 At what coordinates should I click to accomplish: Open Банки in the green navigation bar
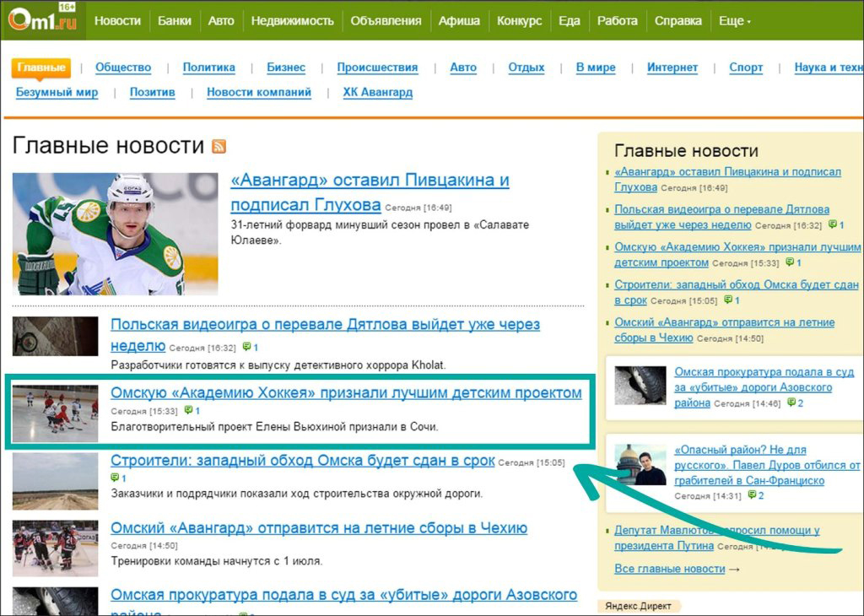click(174, 21)
